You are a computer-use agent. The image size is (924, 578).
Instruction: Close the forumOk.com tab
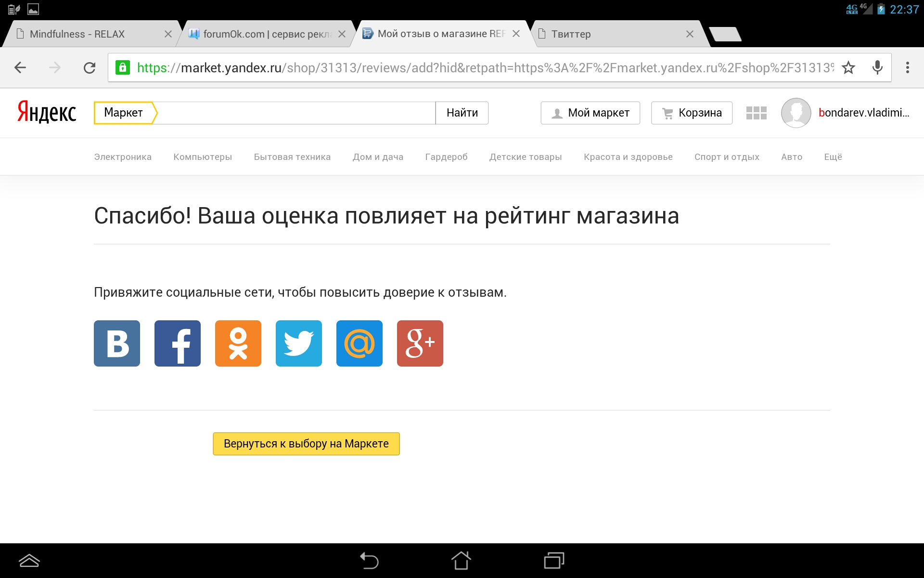point(342,34)
